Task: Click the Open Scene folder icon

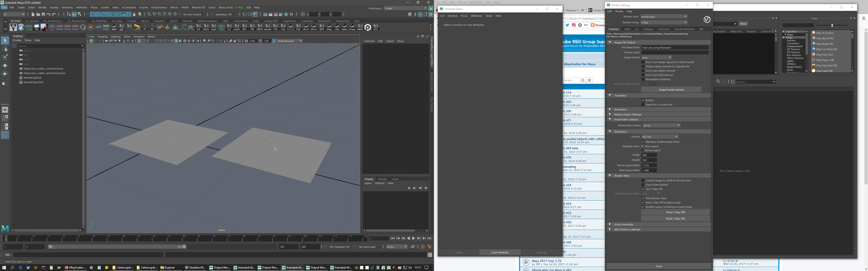Action: pyautogui.click(x=38, y=14)
